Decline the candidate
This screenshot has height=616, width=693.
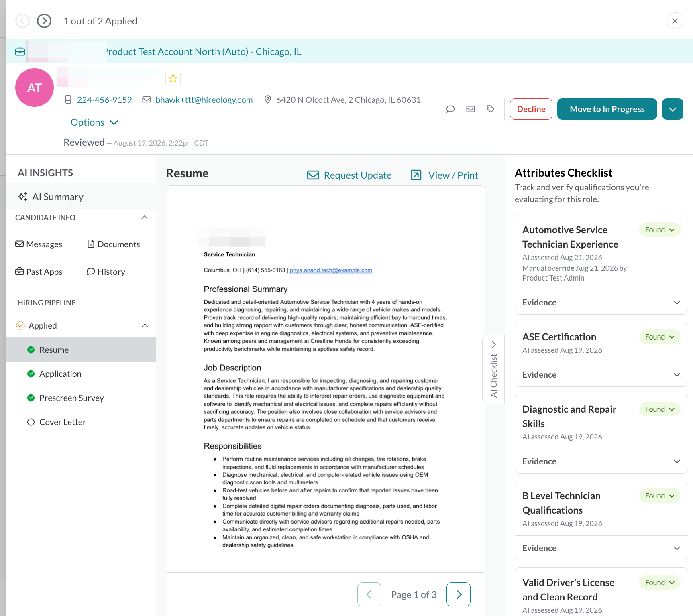[x=531, y=109]
